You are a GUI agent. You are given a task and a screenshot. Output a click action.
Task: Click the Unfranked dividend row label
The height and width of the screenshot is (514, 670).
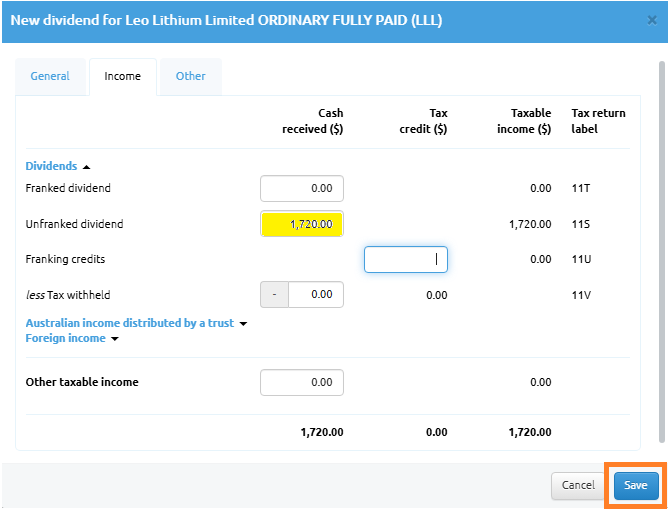coord(74,224)
